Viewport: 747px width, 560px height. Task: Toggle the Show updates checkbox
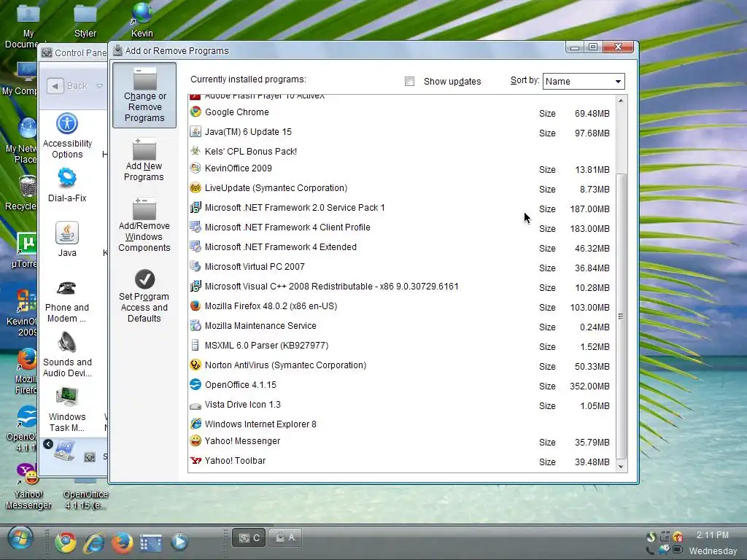pos(409,82)
